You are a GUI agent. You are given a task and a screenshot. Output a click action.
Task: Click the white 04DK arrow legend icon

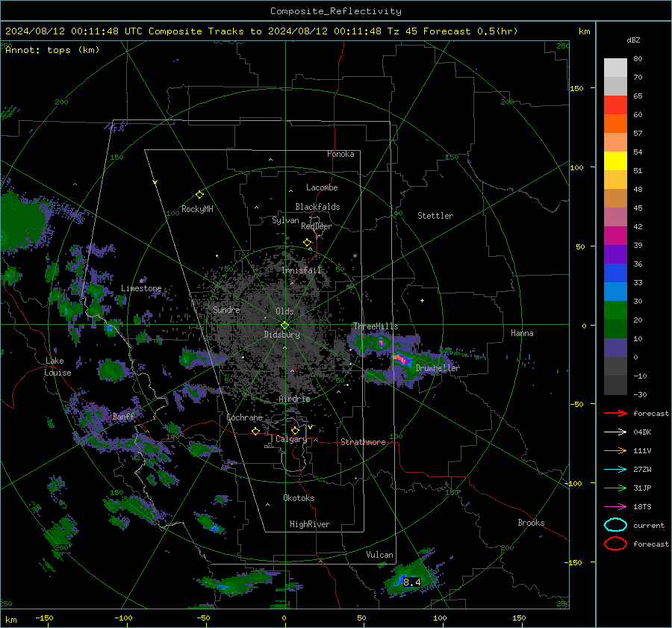pos(615,432)
